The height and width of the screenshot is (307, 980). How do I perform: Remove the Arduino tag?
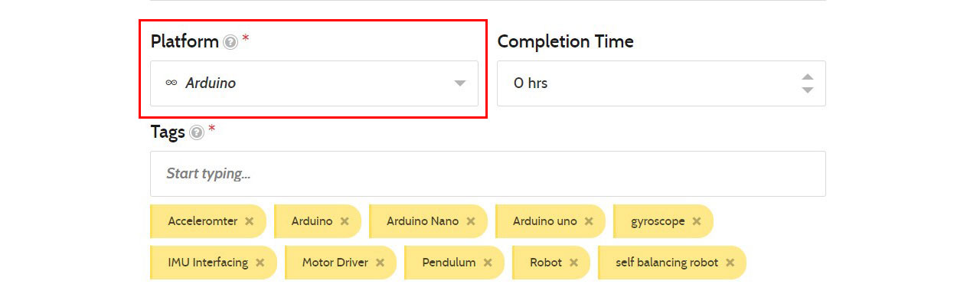coord(345,221)
